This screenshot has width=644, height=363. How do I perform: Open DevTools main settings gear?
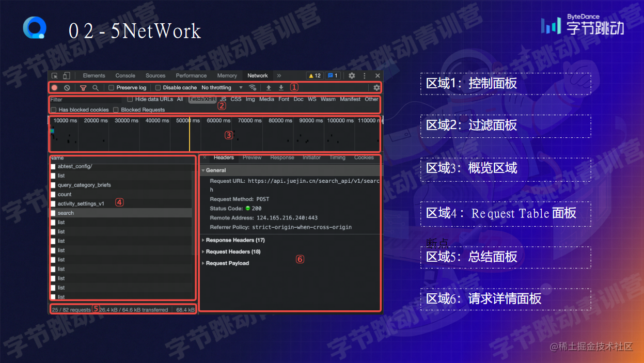(x=352, y=75)
